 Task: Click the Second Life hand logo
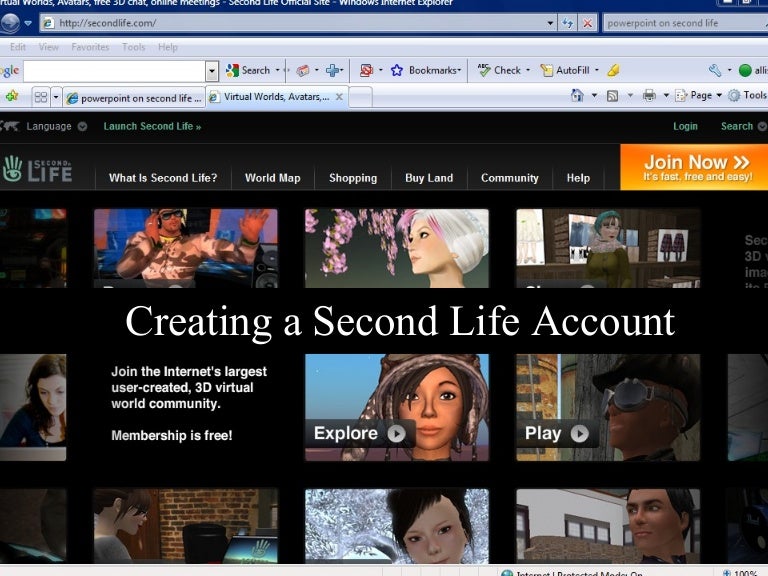tap(37, 169)
